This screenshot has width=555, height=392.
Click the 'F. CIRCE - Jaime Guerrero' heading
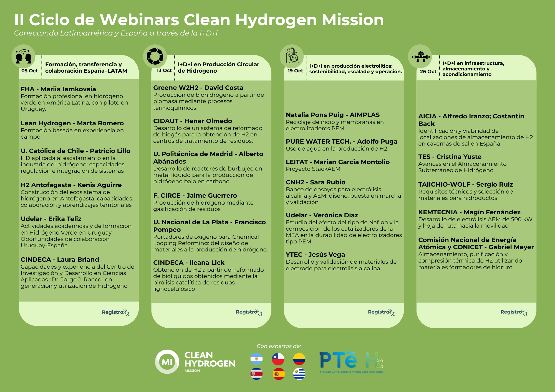pos(195,195)
